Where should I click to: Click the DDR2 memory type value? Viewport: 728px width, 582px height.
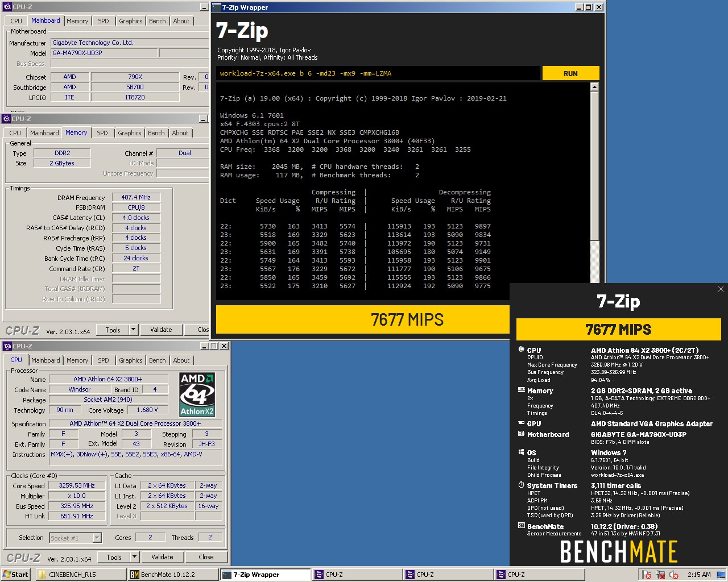click(x=62, y=153)
